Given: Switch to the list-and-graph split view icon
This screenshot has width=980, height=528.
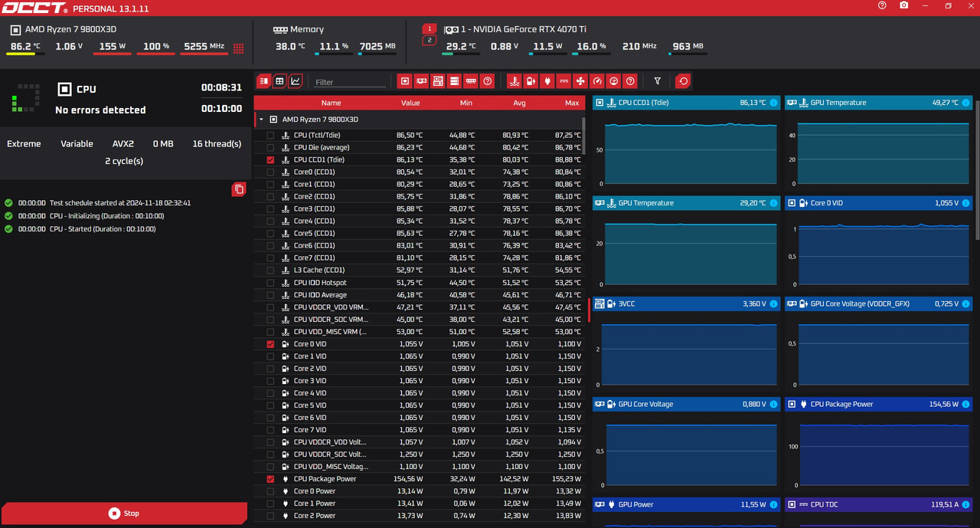Looking at the screenshot, I should tap(263, 80).
